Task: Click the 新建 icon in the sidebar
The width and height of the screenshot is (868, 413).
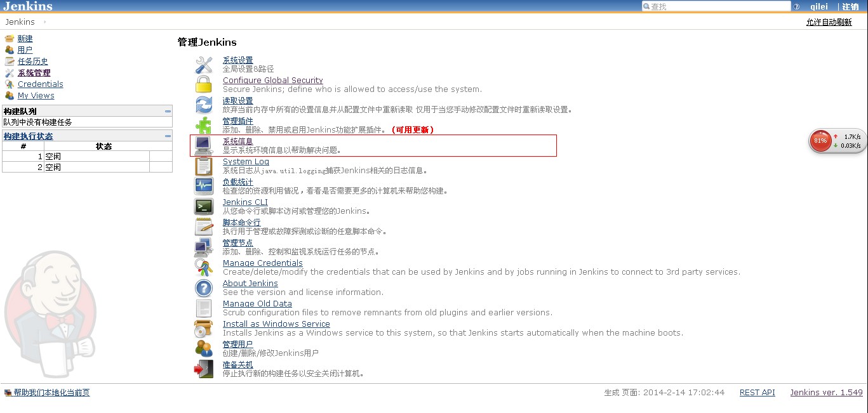Action: coord(10,39)
